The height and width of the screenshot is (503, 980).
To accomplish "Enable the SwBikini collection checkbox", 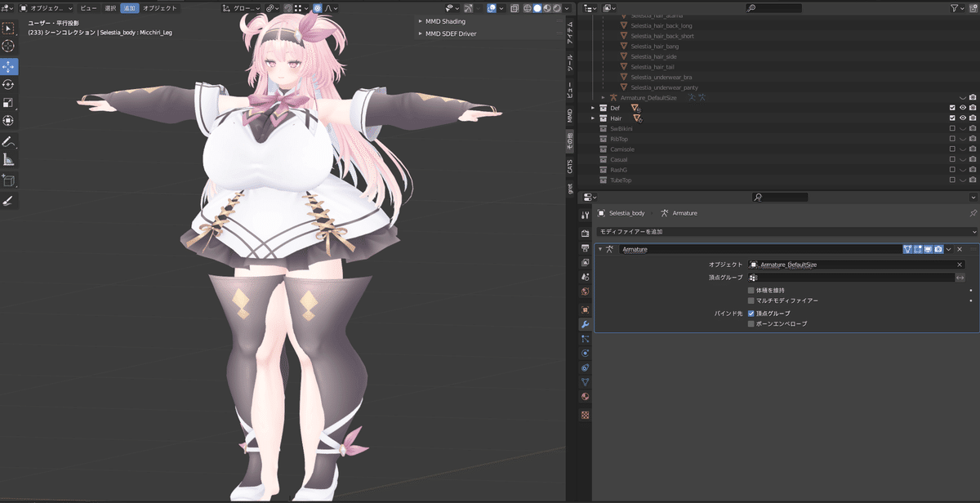I will (952, 129).
